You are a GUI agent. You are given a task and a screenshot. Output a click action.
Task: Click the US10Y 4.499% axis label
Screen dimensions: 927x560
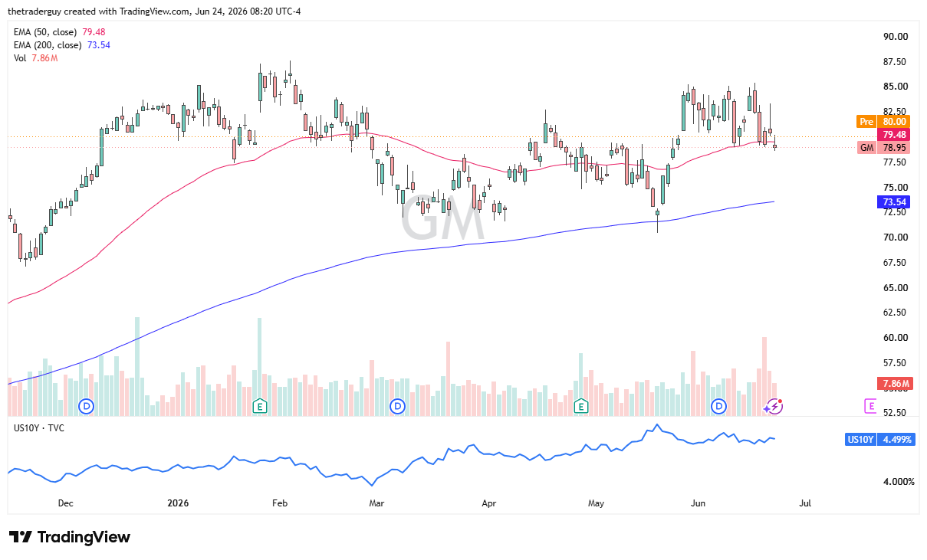pyautogui.click(x=879, y=439)
